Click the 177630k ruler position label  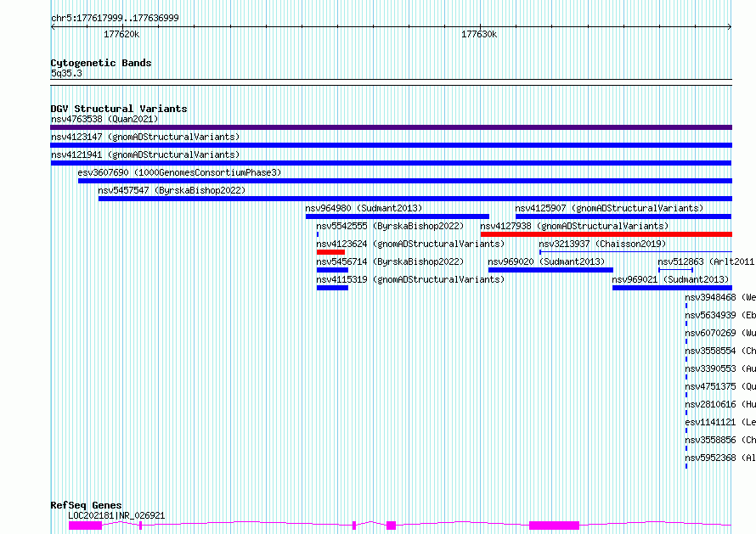(479, 35)
